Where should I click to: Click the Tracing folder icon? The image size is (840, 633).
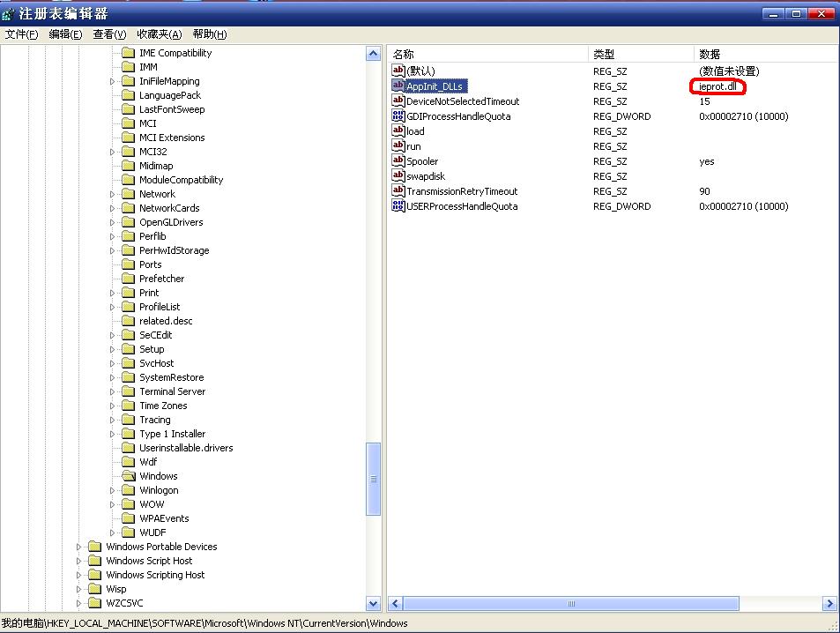point(128,420)
